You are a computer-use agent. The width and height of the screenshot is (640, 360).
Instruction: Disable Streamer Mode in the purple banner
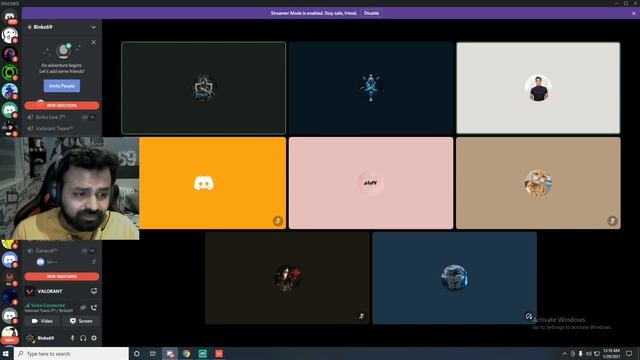click(371, 13)
